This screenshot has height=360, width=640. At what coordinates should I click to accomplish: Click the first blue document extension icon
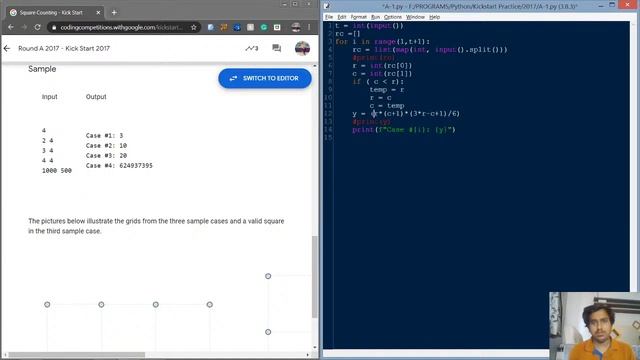(211, 27)
